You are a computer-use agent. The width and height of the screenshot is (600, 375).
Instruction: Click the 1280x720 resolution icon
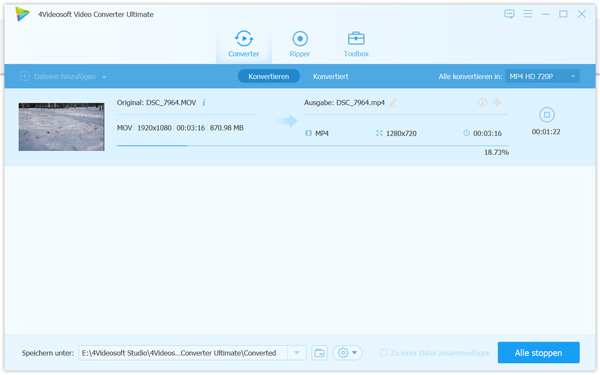tap(379, 133)
